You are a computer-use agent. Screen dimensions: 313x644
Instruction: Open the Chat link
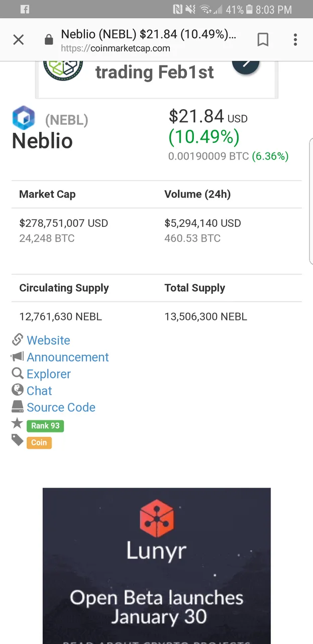39,391
